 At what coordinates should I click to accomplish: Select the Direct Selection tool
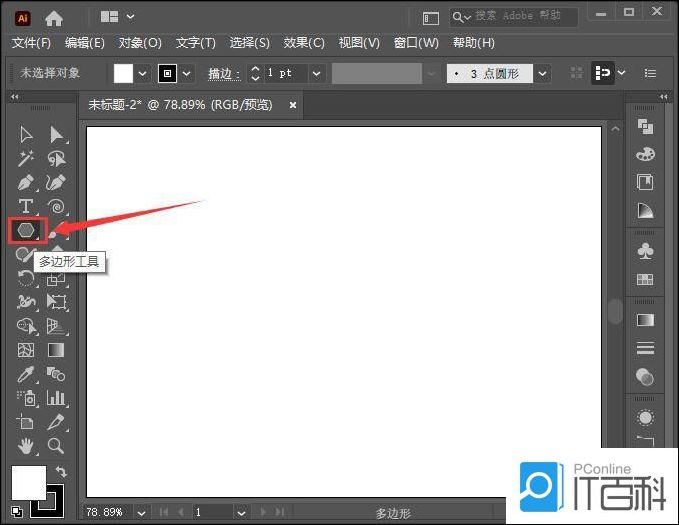pos(56,135)
